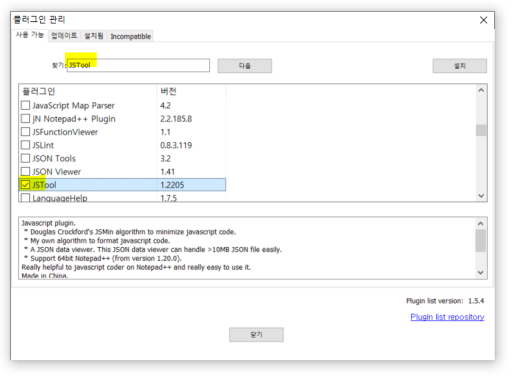512x376 pixels.
Task: Check the JSON Tools checkbox
Action: click(25, 158)
